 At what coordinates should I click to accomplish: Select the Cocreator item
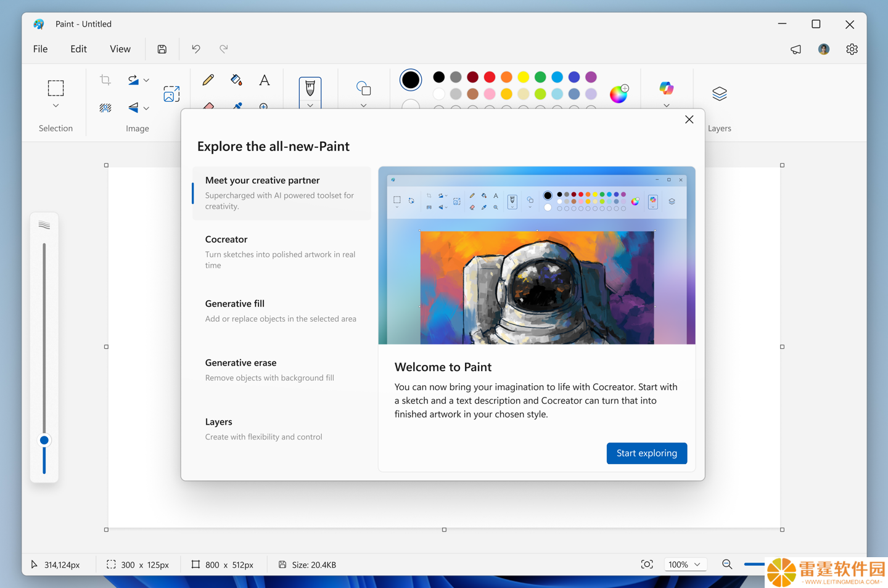click(282, 252)
